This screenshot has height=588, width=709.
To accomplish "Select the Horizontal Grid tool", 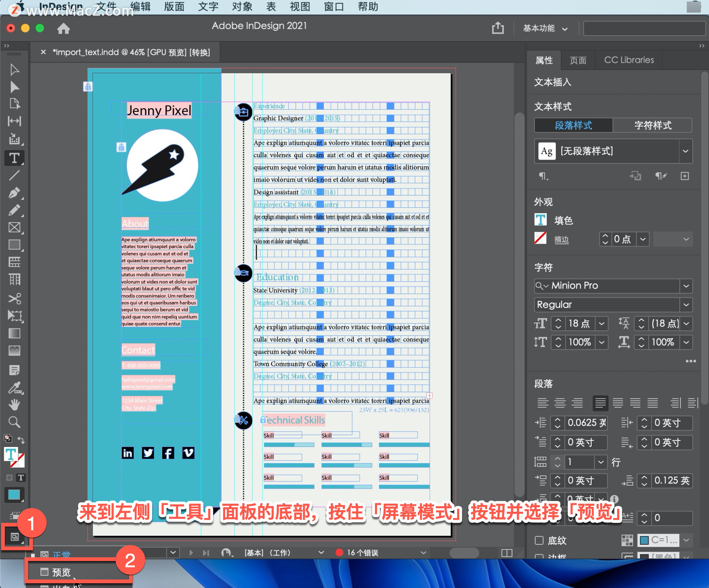I will [x=14, y=262].
